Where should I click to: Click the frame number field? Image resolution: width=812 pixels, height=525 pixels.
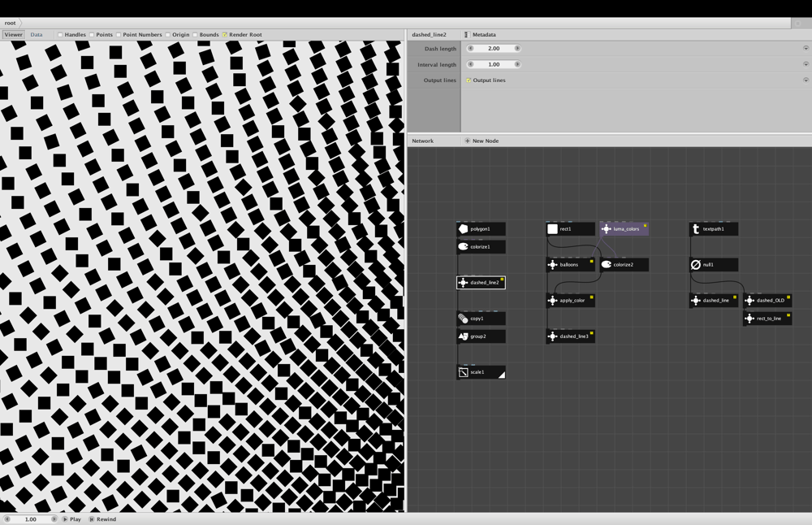pos(31,519)
